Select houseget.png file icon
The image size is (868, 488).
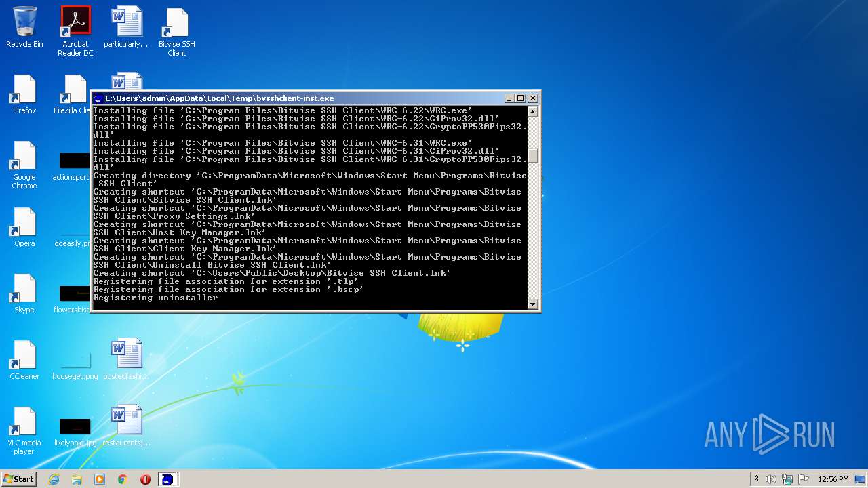(x=75, y=365)
